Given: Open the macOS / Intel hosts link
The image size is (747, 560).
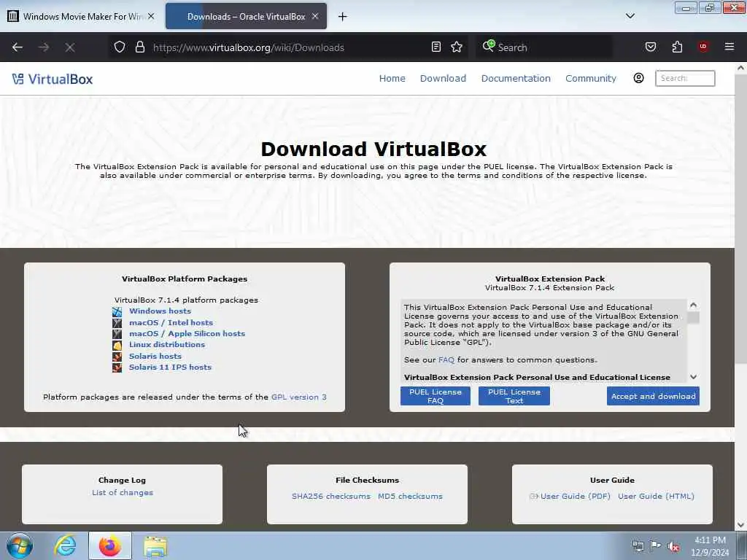Looking at the screenshot, I should 171,322.
